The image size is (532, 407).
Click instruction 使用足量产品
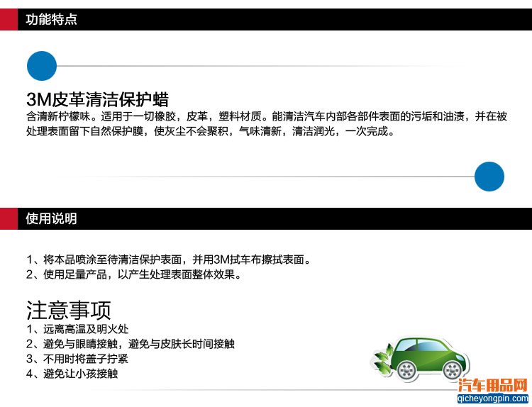click(134, 274)
